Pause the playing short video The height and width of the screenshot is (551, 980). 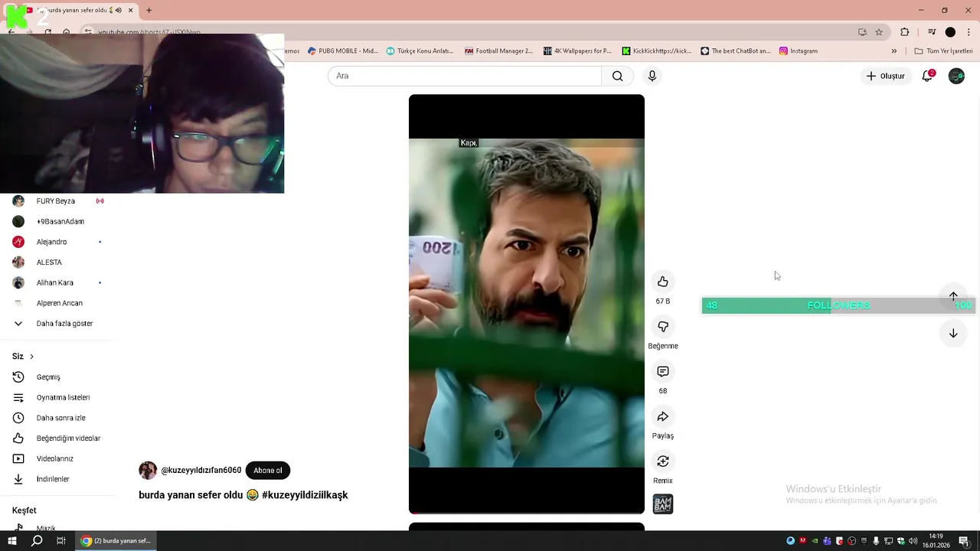point(527,303)
